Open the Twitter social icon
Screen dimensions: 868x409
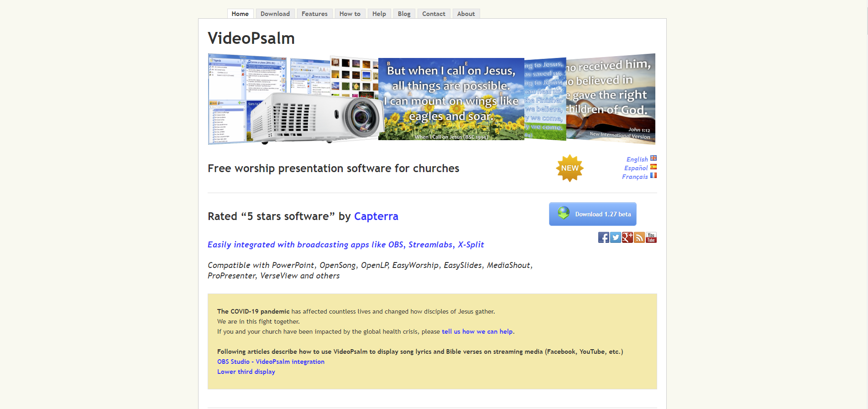(615, 237)
